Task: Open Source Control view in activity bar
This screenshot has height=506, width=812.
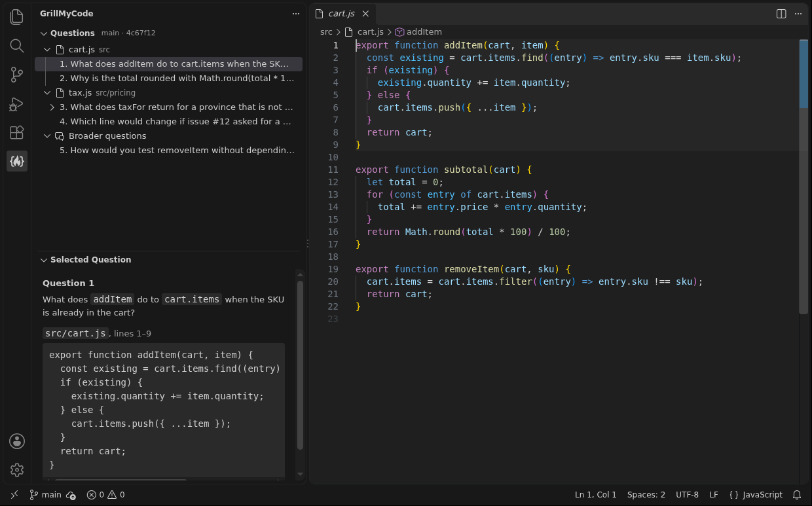Action: click(17, 75)
